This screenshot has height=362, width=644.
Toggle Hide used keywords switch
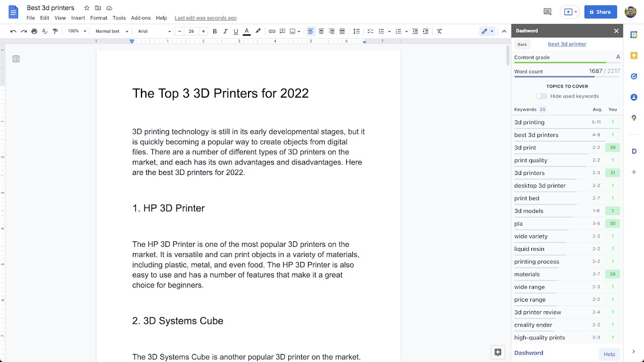pyautogui.click(x=541, y=96)
